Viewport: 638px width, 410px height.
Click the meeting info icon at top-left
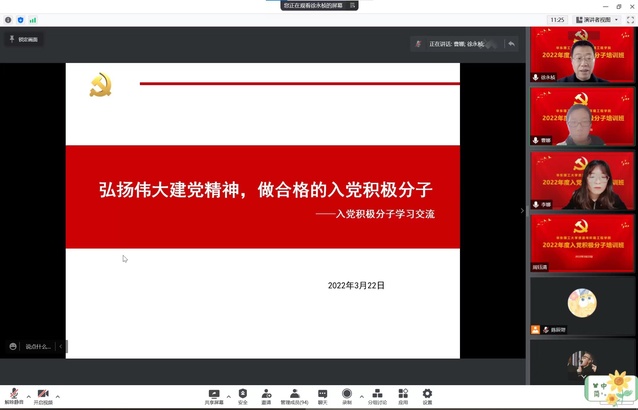point(8,19)
